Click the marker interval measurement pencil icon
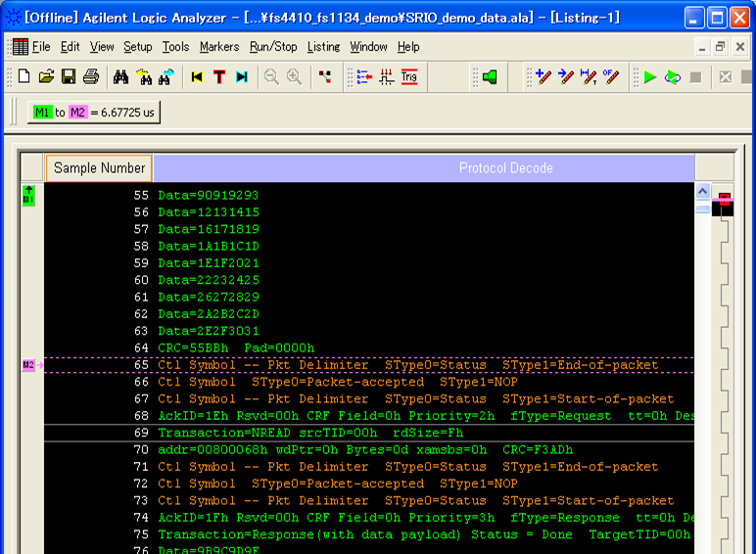The width and height of the screenshot is (756, 554). point(589,77)
